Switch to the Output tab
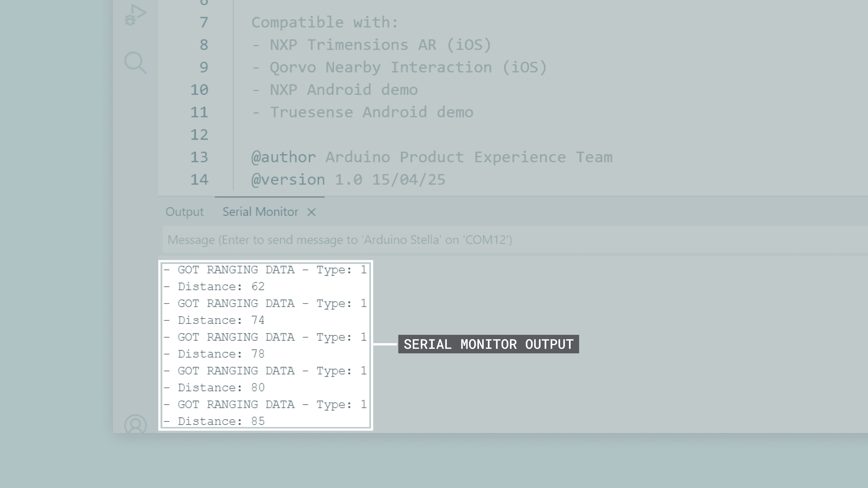 click(x=184, y=212)
